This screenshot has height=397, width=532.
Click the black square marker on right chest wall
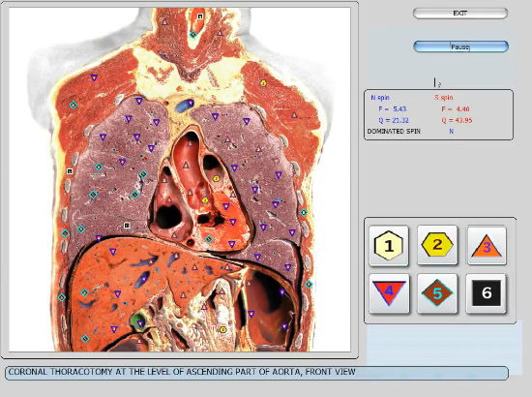coord(70,171)
